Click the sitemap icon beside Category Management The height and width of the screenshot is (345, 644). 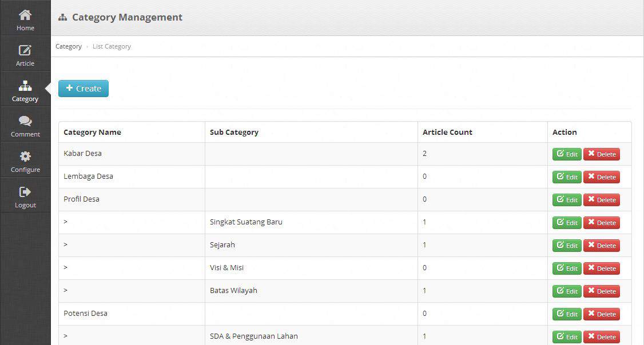point(62,17)
